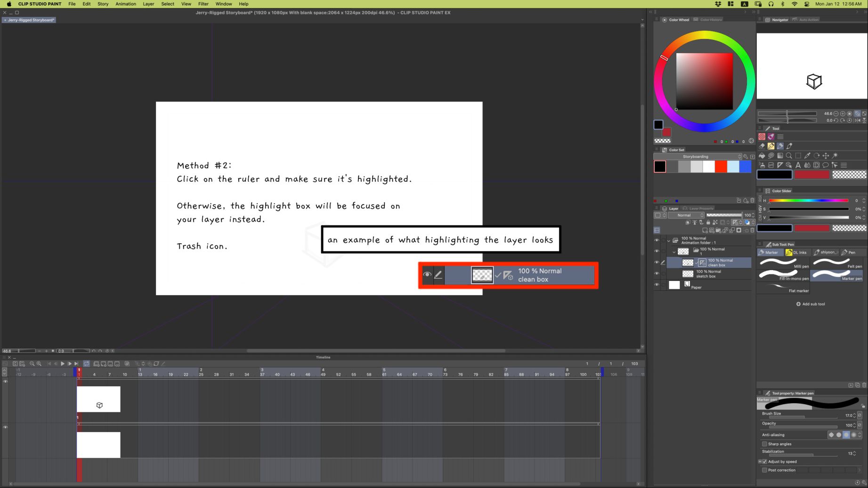Select the Gradient tool
Viewport: 868px width, 488px height.
[780, 155]
